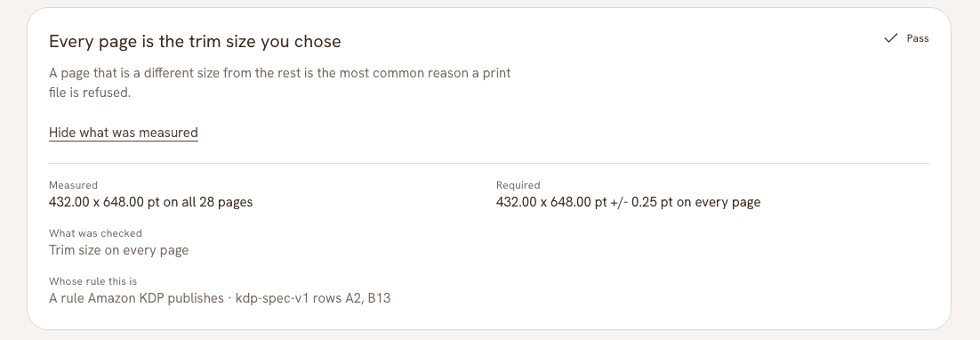Screen dimensions: 980x340
Task: Select the Trim size on every page text
Action: [x=119, y=250]
